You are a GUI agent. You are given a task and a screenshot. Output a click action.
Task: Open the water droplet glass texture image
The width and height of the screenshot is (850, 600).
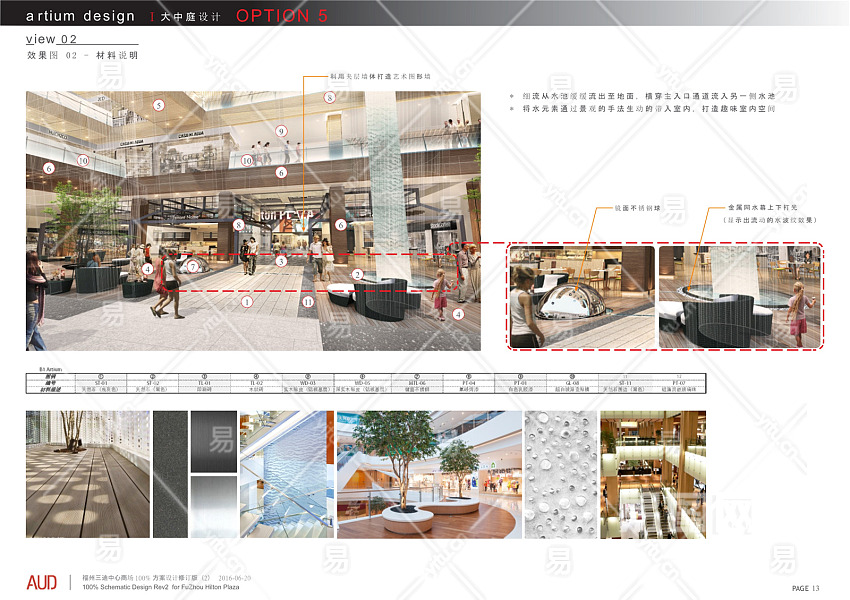click(x=561, y=474)
